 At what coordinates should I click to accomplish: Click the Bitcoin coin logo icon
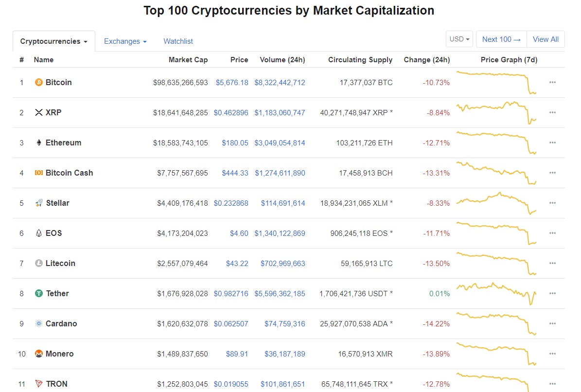point(39,83)
